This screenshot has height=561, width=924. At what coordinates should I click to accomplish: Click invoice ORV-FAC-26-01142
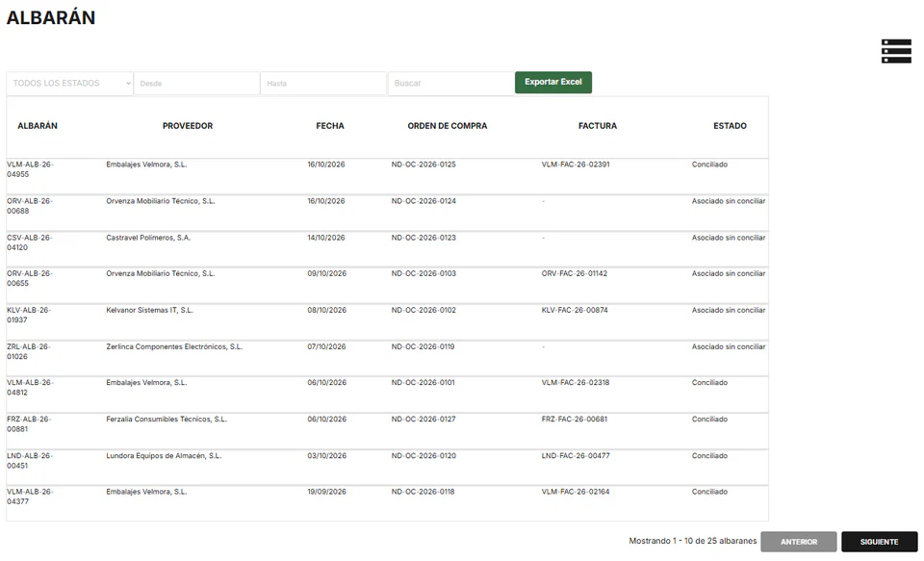575,274
